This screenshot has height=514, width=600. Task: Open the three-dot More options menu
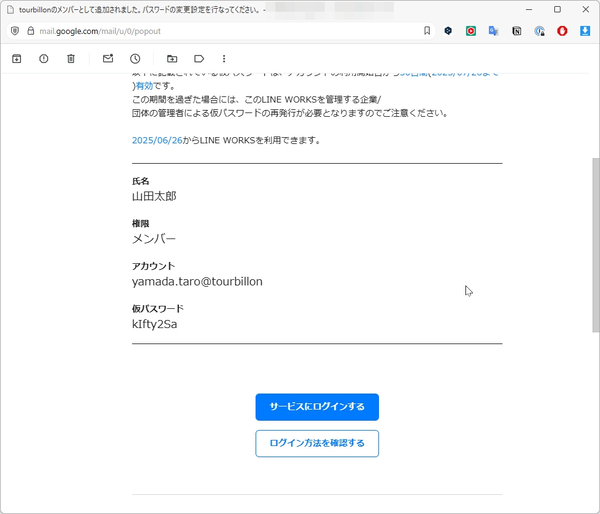click(224, 59)
